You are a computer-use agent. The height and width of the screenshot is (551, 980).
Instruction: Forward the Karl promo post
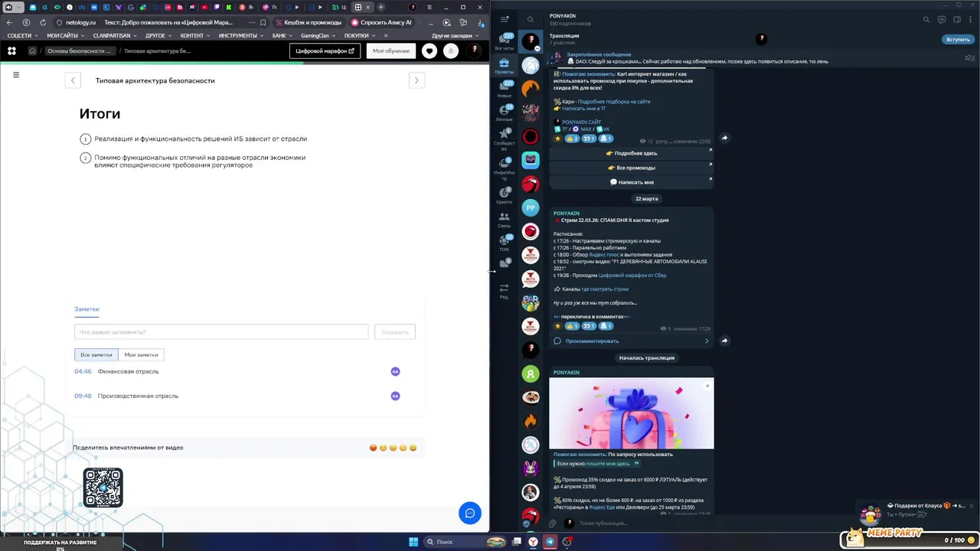724,139
